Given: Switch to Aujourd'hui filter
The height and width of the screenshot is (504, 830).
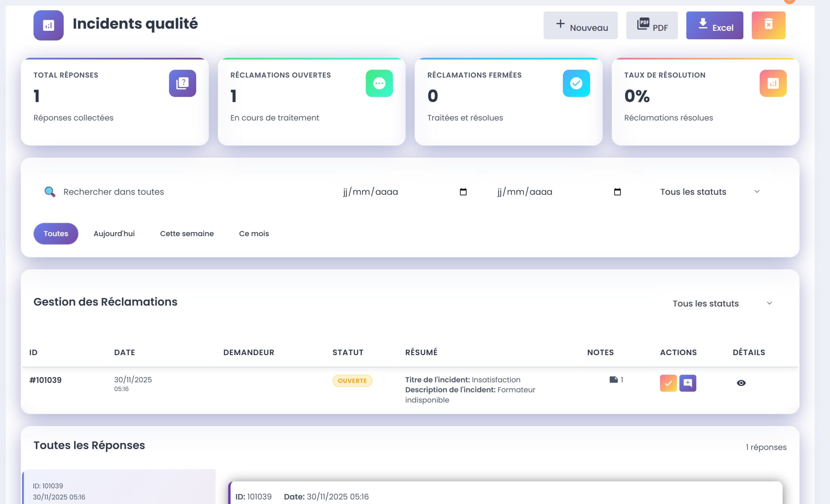Looking at the screenshot, I should coord(114,234).
